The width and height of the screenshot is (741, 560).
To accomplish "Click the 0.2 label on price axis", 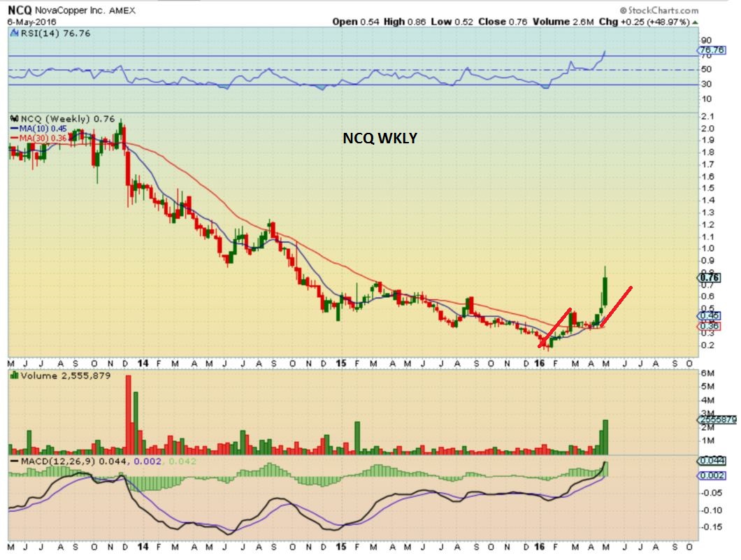I will tap(707, 345).
